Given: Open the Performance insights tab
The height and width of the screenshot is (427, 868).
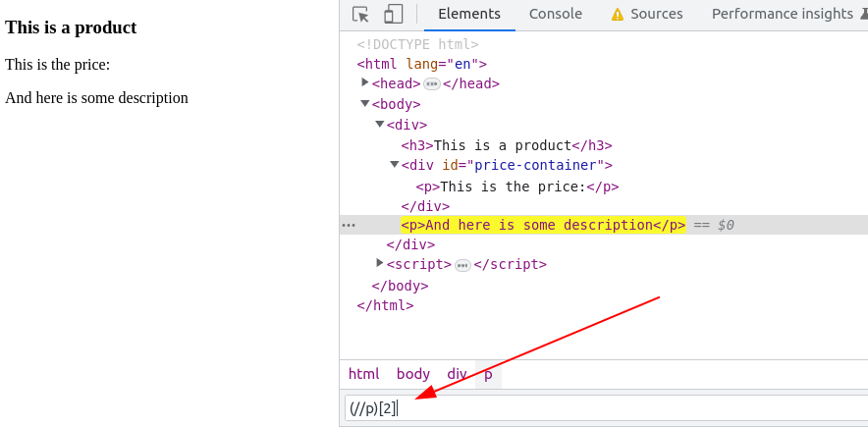Looking at the screenshot, I should 782,14.
